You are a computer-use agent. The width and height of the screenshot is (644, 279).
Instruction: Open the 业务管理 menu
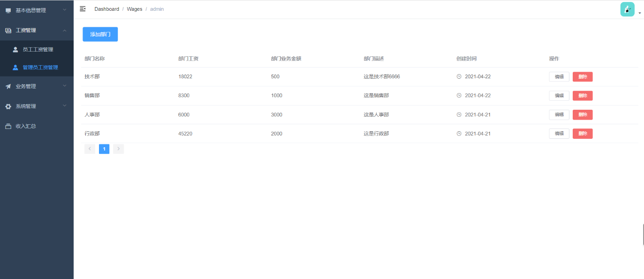coord(37,86)
